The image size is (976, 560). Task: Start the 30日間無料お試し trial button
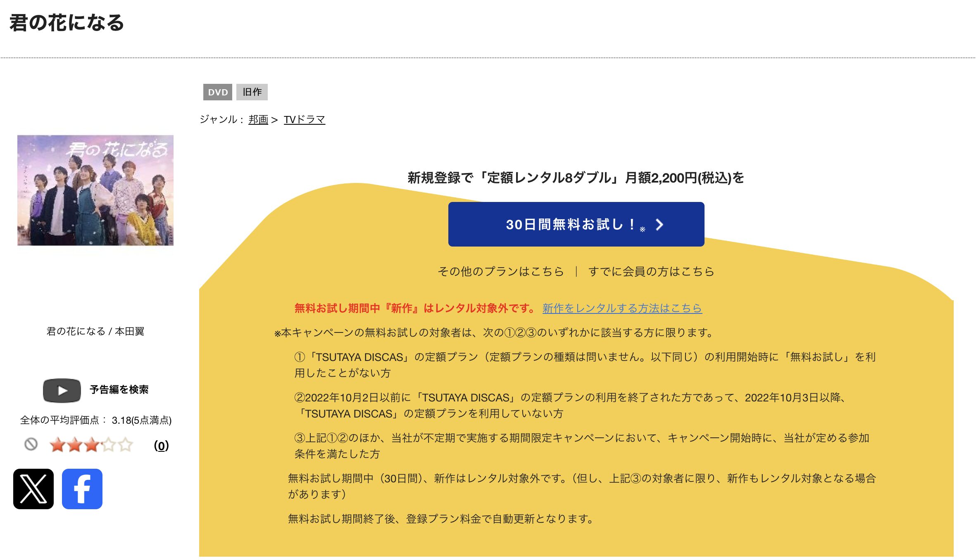point(576,224)
